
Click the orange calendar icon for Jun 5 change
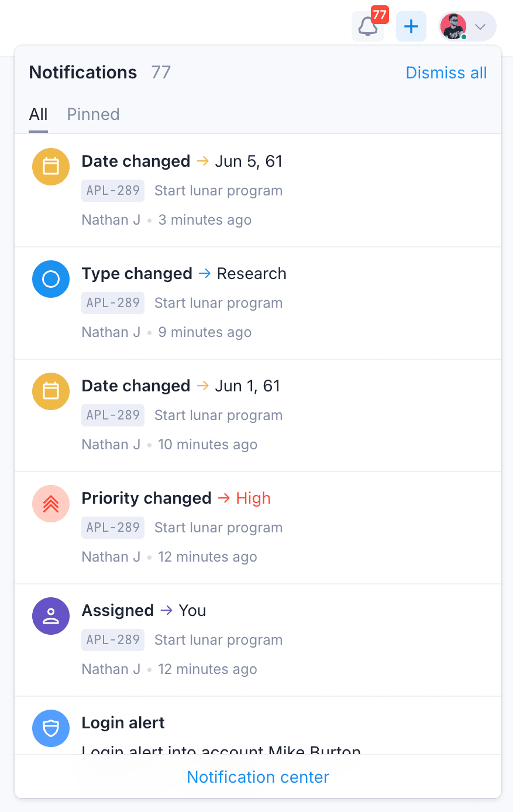[50, 167]
